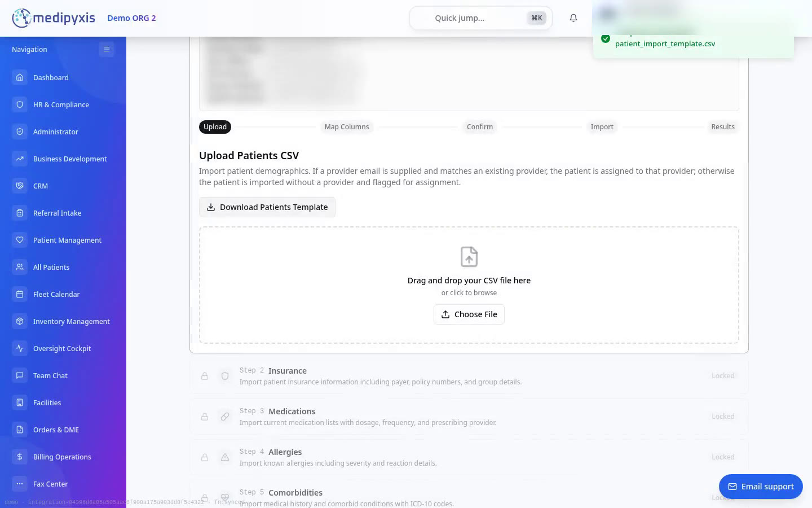
Task: Expand Step 4 Allergies row
Action: pos(469,457)
